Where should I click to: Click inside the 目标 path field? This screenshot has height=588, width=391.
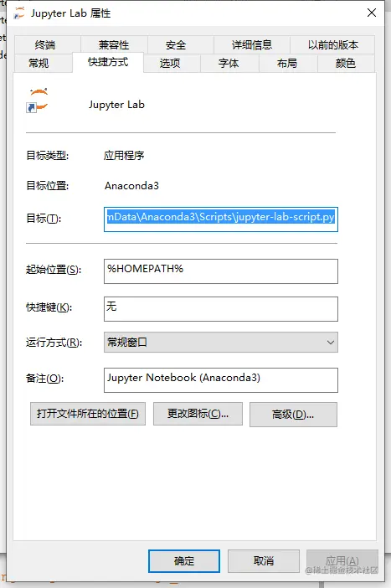[221, 219]
